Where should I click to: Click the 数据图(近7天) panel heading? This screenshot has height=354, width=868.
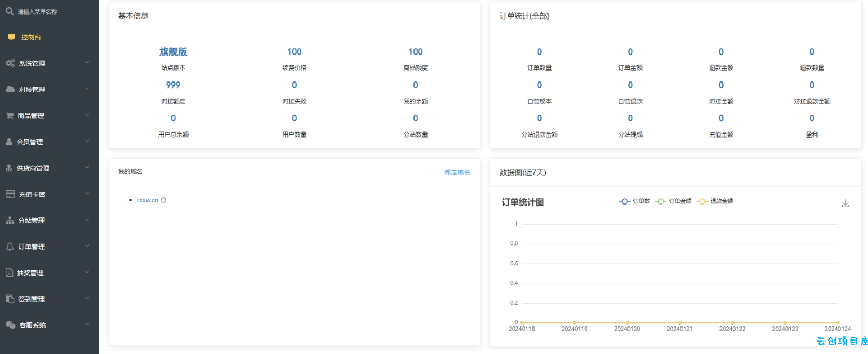pyautogui.click(x=523, y=173)
